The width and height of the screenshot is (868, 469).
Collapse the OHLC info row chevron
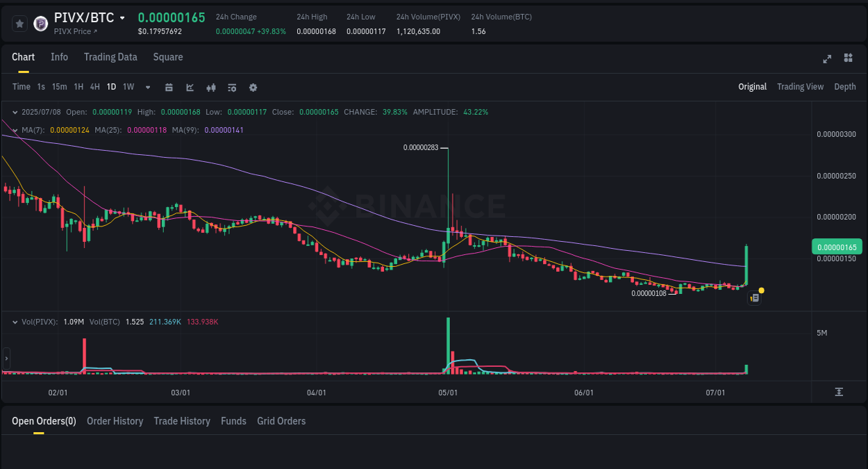[x=15, y=111]
